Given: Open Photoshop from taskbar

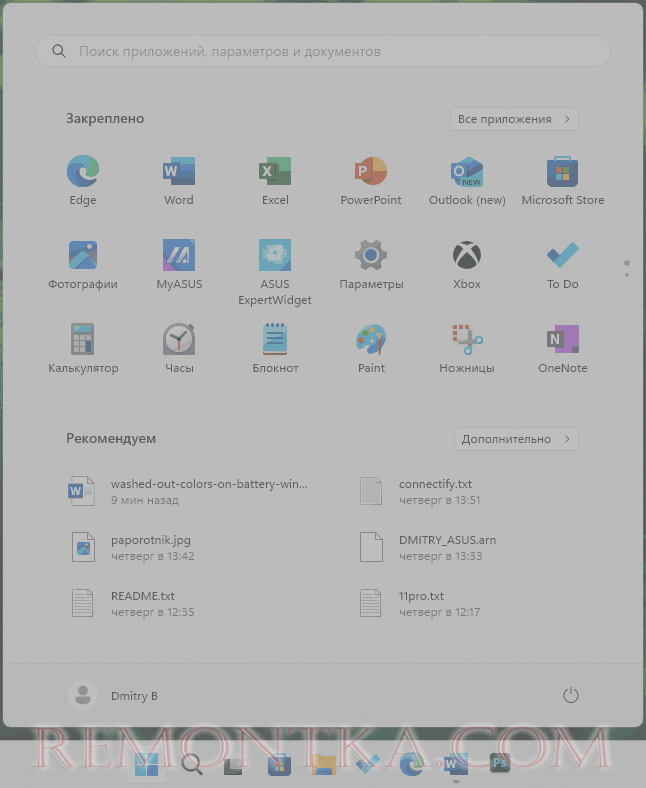Looking at the screenshot, I should tap(500, 763).
